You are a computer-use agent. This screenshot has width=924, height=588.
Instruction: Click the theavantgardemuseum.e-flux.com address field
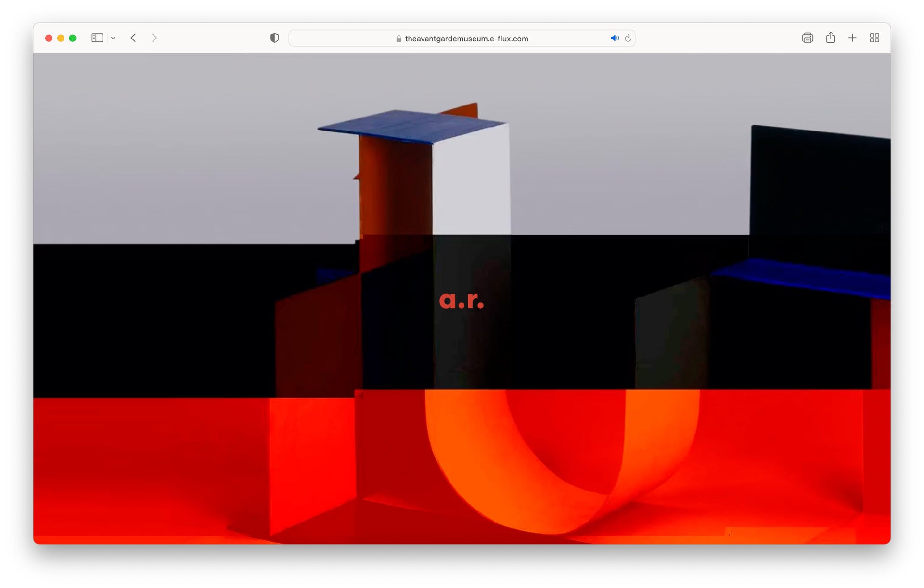coord(466,39)
